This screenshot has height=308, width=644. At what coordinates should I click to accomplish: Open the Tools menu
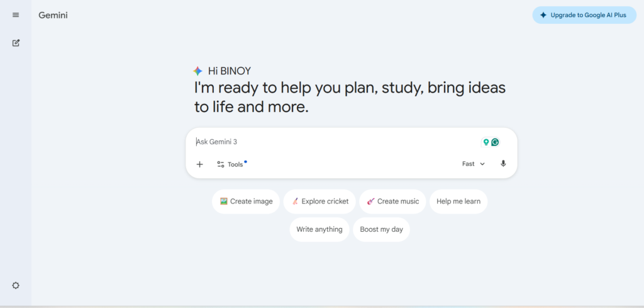[231, 164]
